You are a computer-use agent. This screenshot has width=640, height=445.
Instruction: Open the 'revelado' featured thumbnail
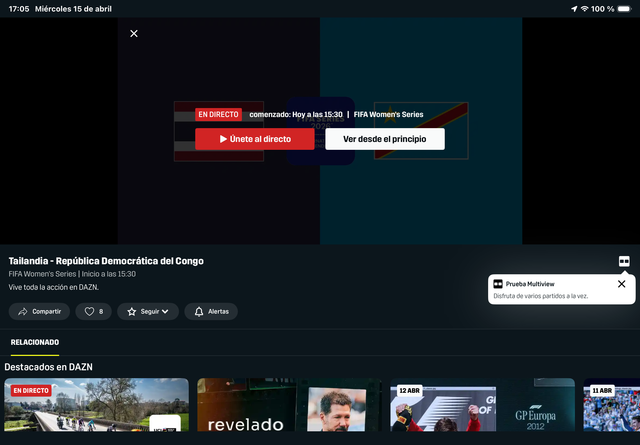(x=289, y=405)
